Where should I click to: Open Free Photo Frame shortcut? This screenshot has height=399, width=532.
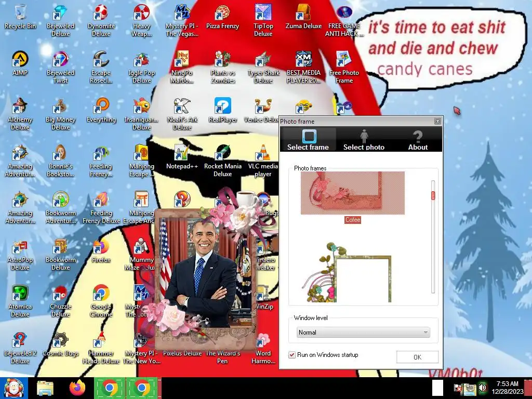tap(344, 67)
